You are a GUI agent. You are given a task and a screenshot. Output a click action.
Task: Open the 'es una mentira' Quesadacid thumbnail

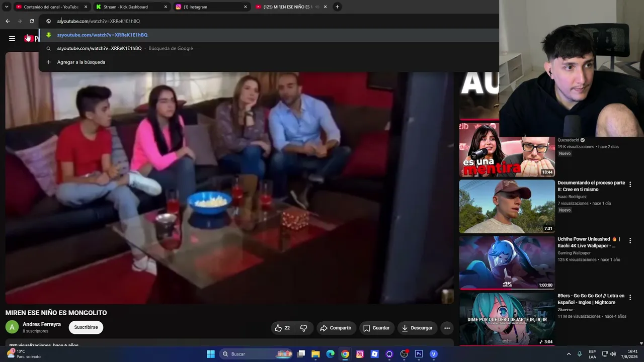pos(507,150)
